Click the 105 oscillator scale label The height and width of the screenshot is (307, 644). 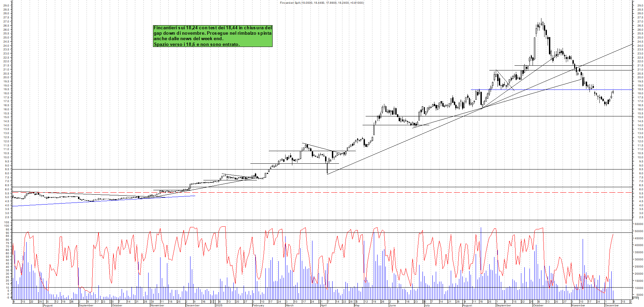6,222
